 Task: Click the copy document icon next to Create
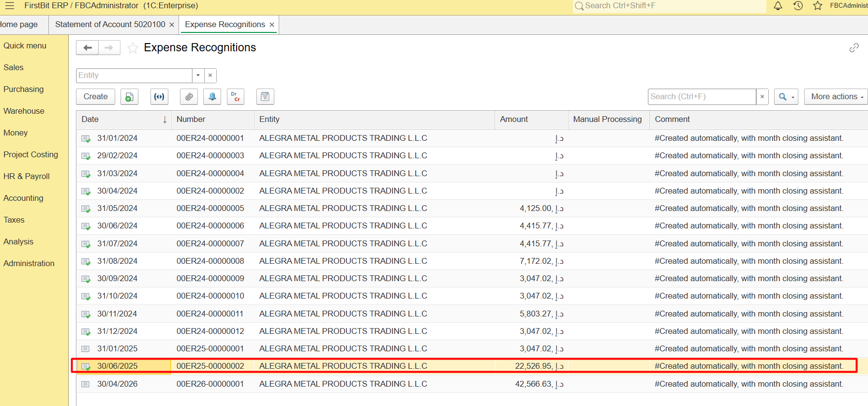(x=129, y=97)
